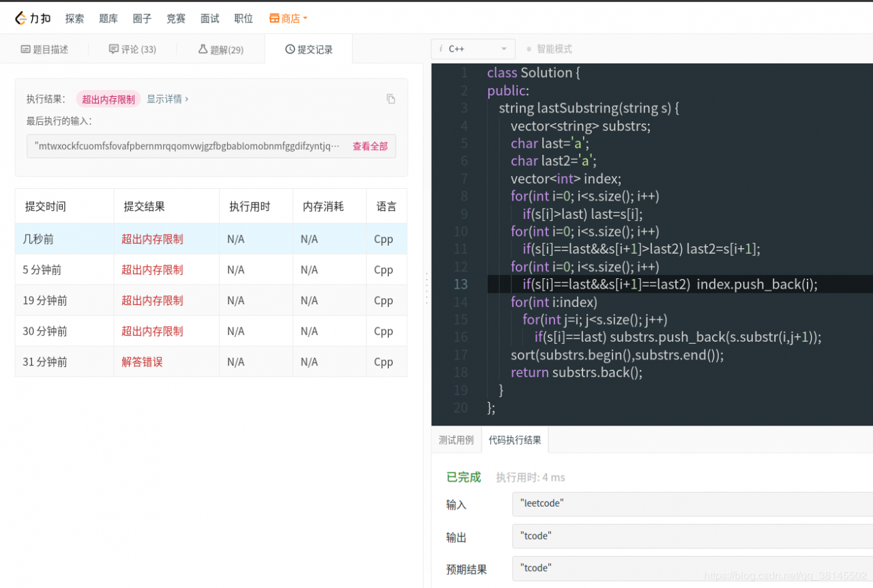873x588 pixels.
Task: Switch to the 评论 (33) tab
Action: tap(132, 49)
